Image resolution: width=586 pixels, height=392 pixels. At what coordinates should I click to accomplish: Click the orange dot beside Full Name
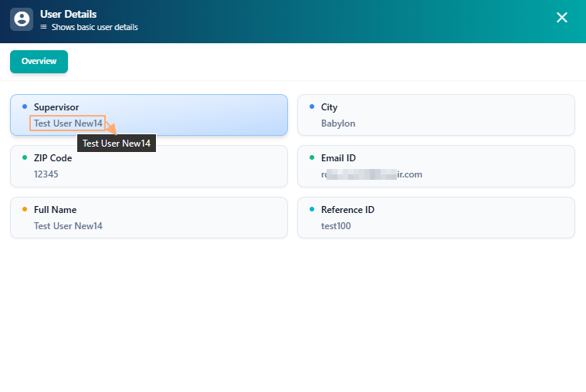tap(25, 209)
